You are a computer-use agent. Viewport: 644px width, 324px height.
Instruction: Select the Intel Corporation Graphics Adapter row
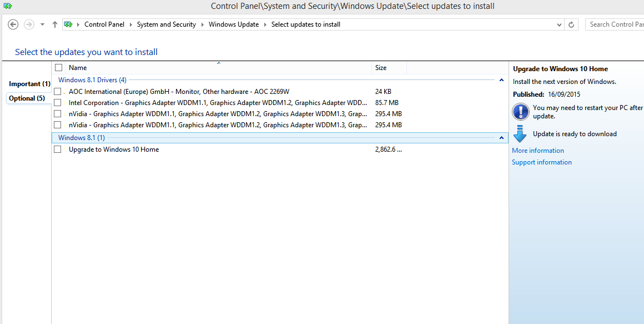[x=280, y=102]
